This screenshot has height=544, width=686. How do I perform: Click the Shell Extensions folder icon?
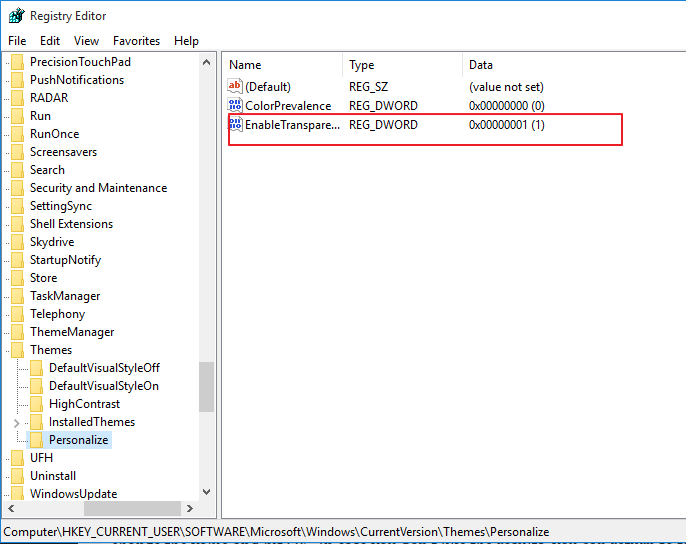(x=18, y=224)
